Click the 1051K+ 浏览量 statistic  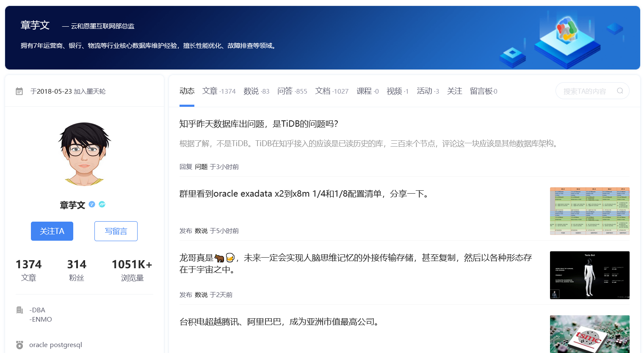coord(132,270)
